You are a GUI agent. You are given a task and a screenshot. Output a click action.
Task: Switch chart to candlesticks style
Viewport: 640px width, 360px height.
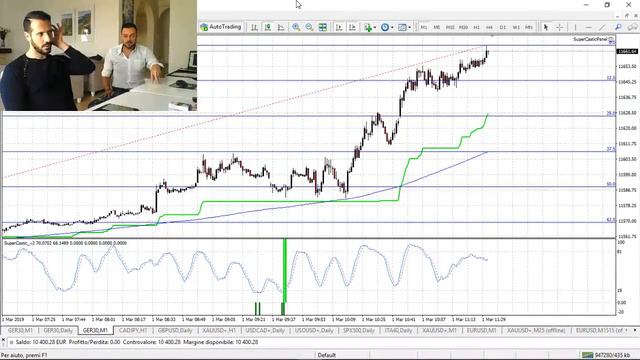click(268, 27)
